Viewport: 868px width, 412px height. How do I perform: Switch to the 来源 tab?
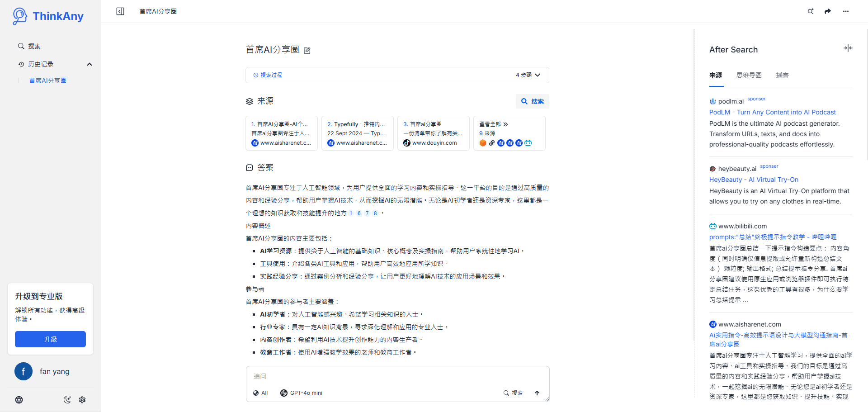point(716,75)
